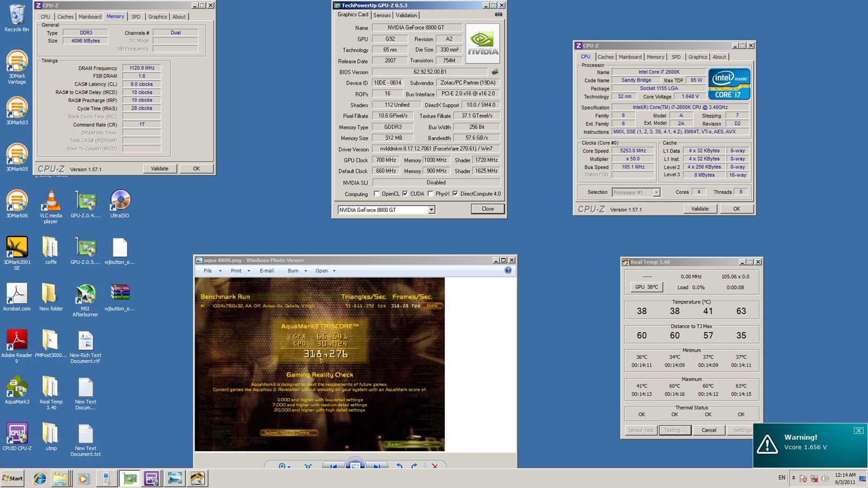
Task: Select the 3DMark05 desktop shortcut
Action: point(17,158)
